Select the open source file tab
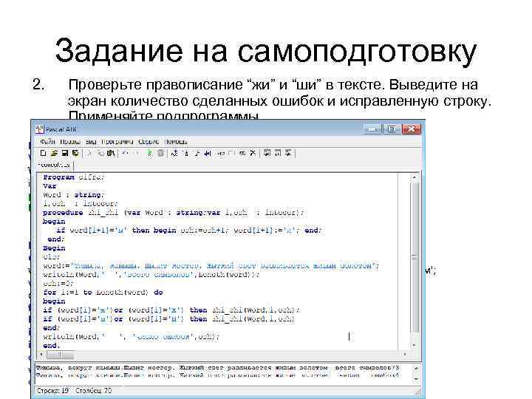The height and width of the screenshot is (399, 532). (54, 165)
